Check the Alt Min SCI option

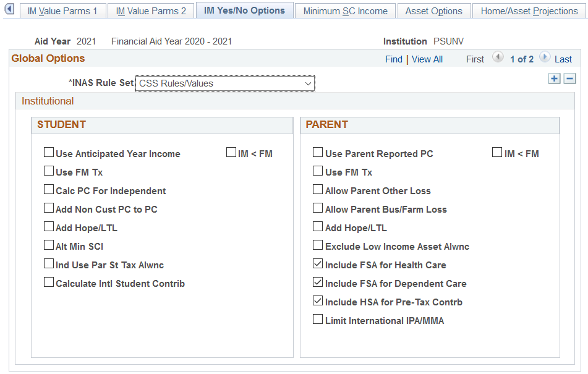(x=49, y=245)
